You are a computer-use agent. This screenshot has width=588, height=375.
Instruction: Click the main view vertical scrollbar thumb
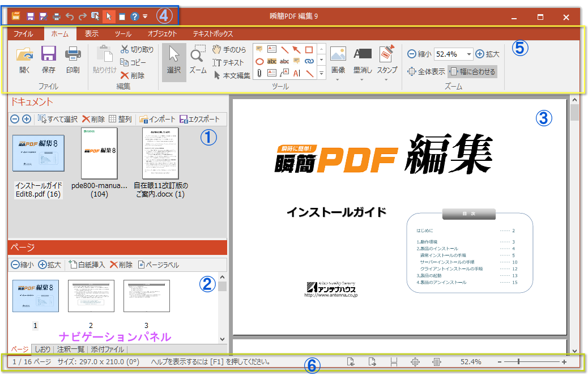pyautogui.click(x=574, y=113)
